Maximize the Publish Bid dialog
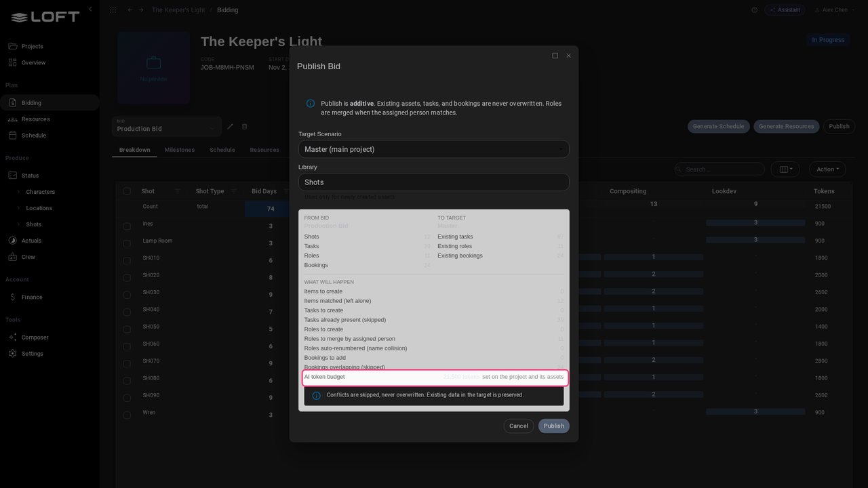This screenshot has width=868, height=488. (x=555, y=56)
